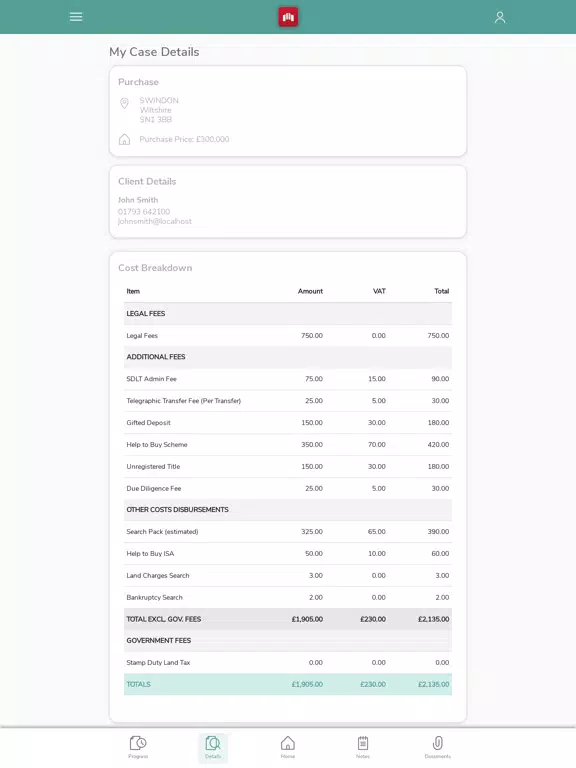Click the 420.00 total for Help to Buy Scheme

pos(438,445)
